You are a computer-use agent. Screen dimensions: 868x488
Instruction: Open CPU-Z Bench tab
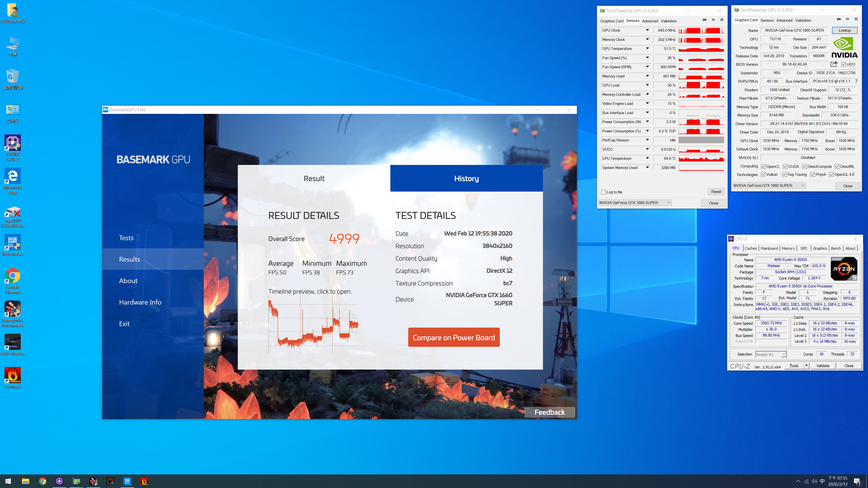click(x=836, y=248)
